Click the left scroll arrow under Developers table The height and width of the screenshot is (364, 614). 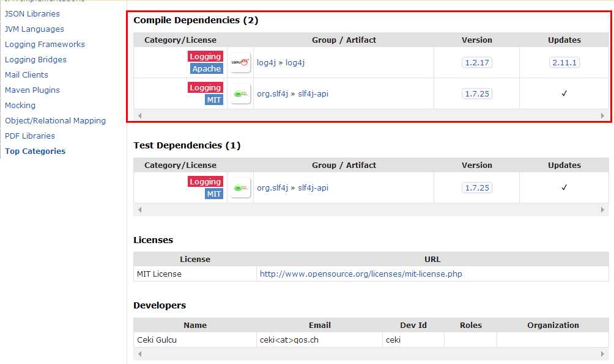click(x=140, y=354)
